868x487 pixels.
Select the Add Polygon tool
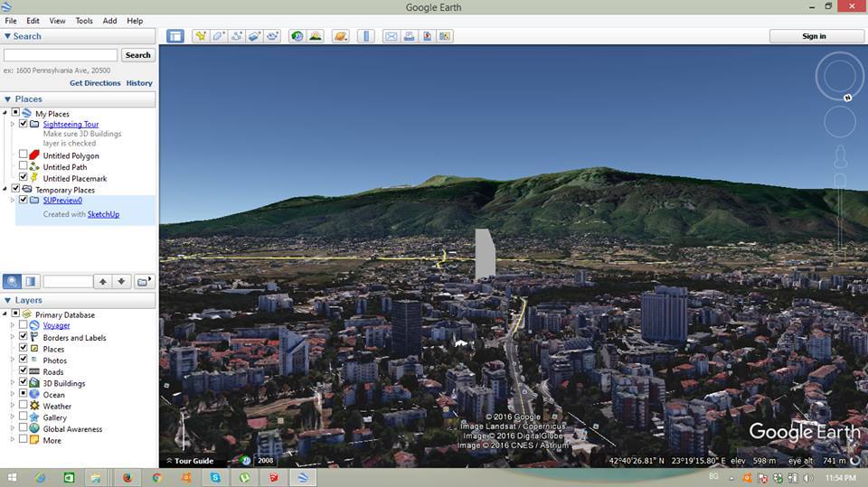click(x=218, y=36)
